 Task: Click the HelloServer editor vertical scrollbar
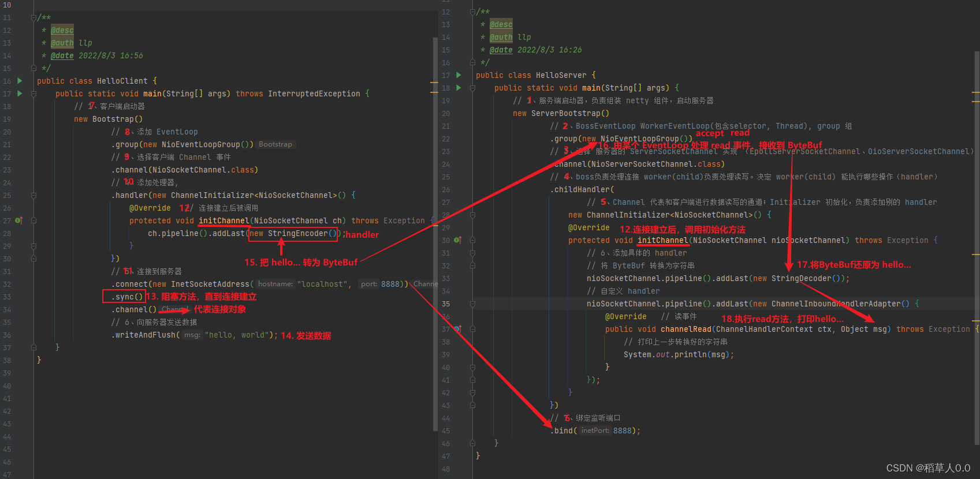(x=977, y=248)
